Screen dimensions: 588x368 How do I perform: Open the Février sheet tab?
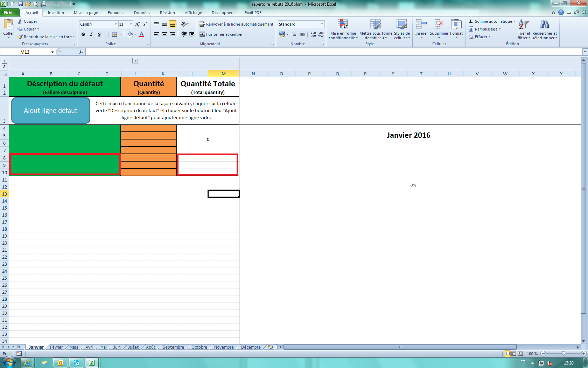pyautogui.click(x=56, y=347)
